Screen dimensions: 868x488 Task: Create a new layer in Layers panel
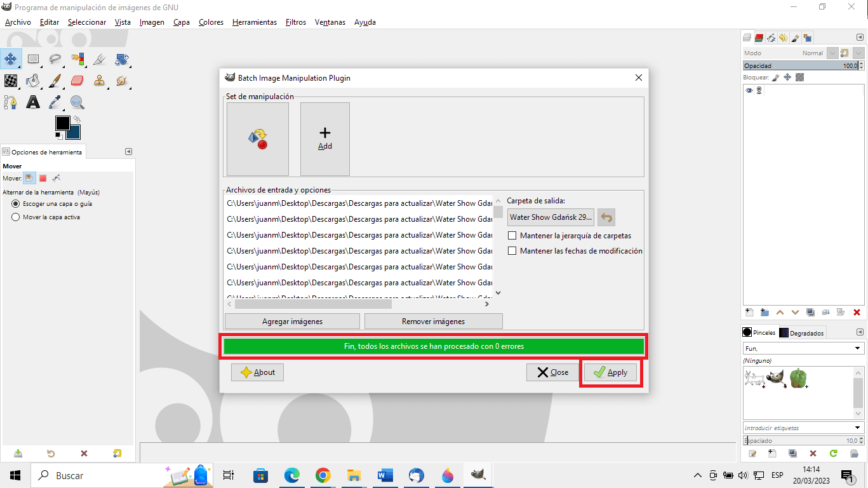pos(749,312)
